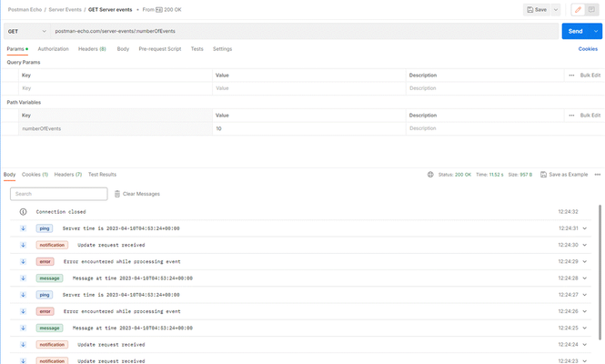The width and height of the screenshot is (605, 364).
Task: Click the messages Search field
Action: [58, 194]
